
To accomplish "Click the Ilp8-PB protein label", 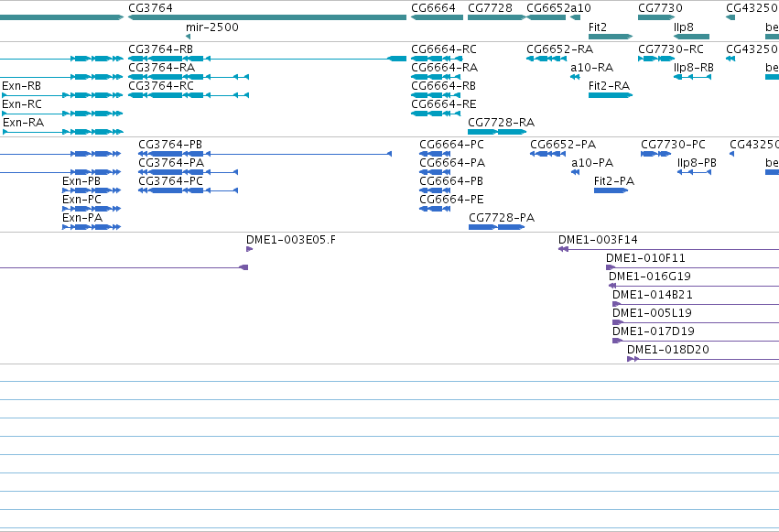I will pos(697,163).
